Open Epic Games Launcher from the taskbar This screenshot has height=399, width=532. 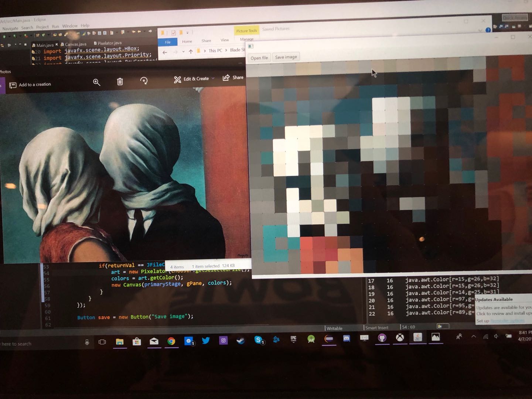click(293, 339)
